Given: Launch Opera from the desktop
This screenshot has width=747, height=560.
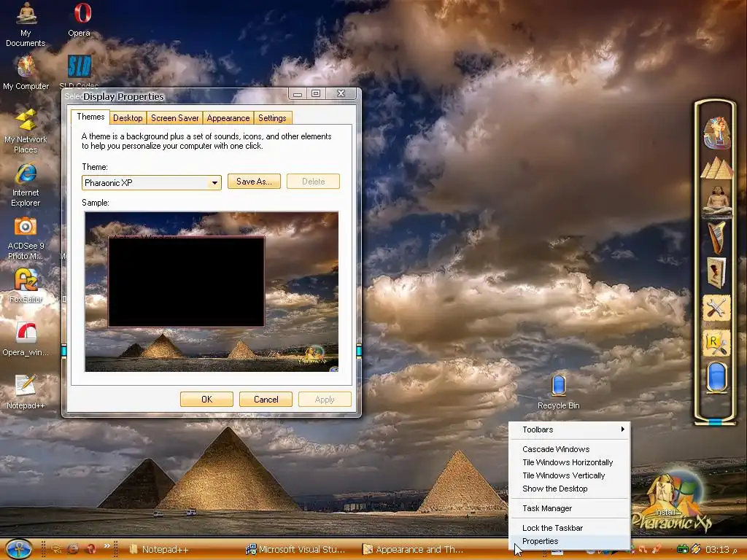Looking at the screenshot, I should [x=81, y=20].
